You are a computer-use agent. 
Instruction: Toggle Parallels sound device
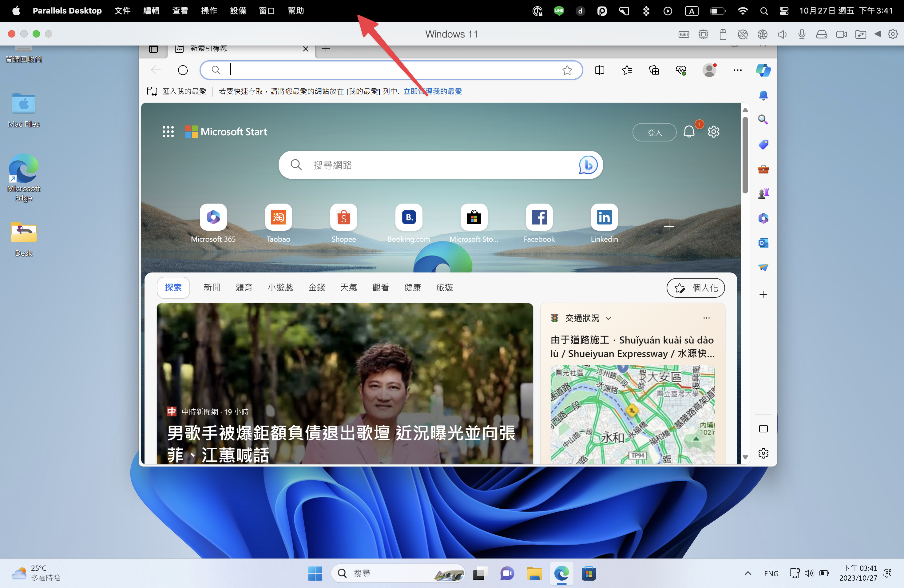click(x=782, y=34)
